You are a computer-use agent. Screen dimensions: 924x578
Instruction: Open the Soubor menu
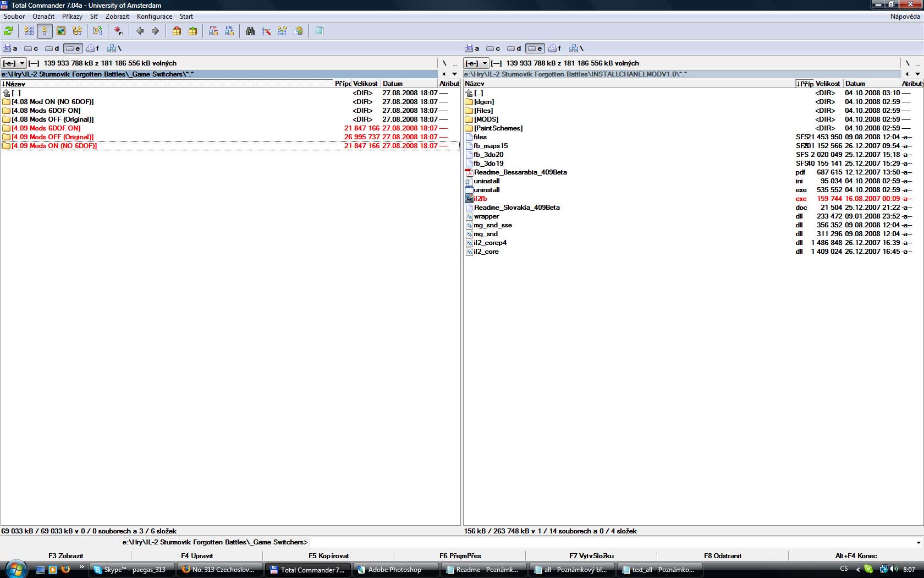[14, 17]
